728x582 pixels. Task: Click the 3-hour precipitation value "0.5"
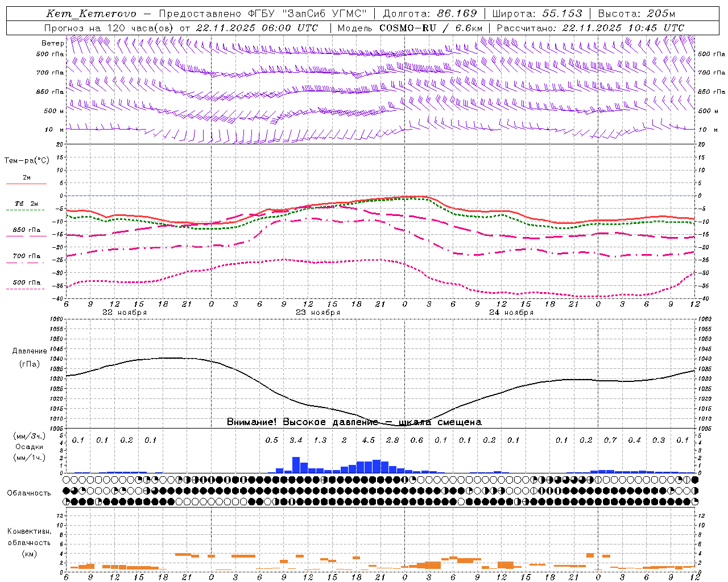pos(272,440)
